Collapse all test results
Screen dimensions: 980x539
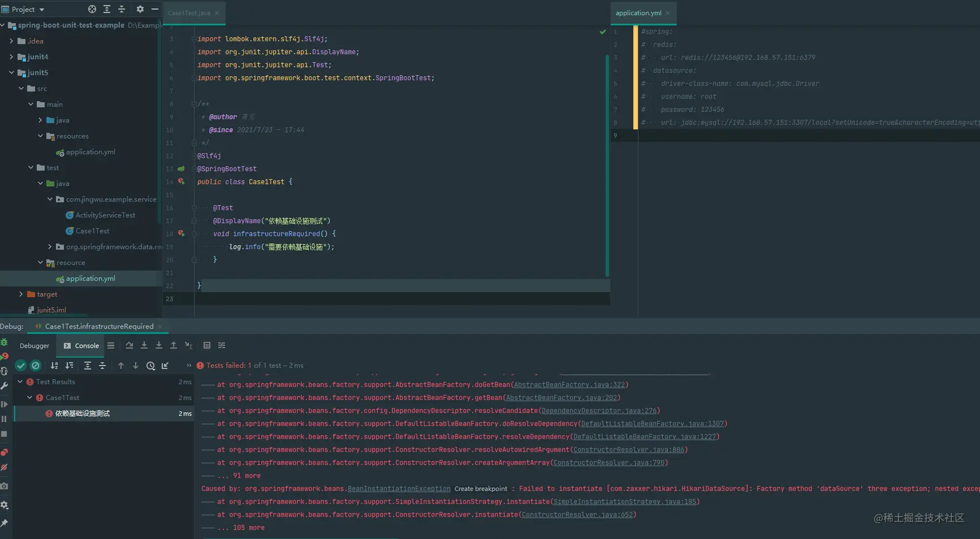(102, 366)
